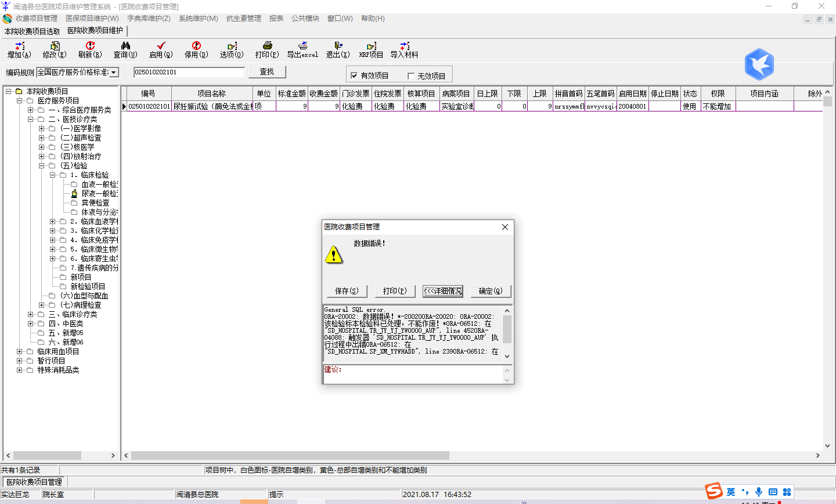Click the HRP项目 toolbar icon
The width and height of the screenshot is (836, 504).
pyautogui.click(x=371, y=46)
